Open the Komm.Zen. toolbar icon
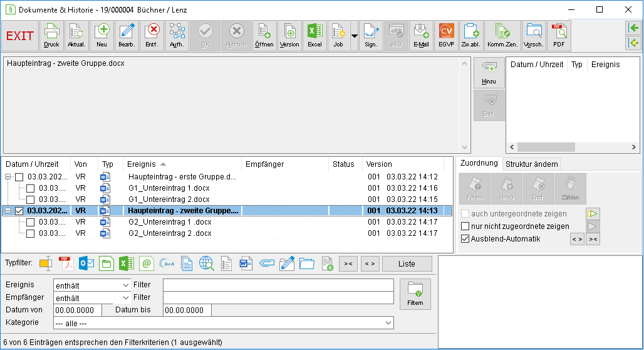Image resolution: width=644 pixels, height=350 pixels. [502, 36]
